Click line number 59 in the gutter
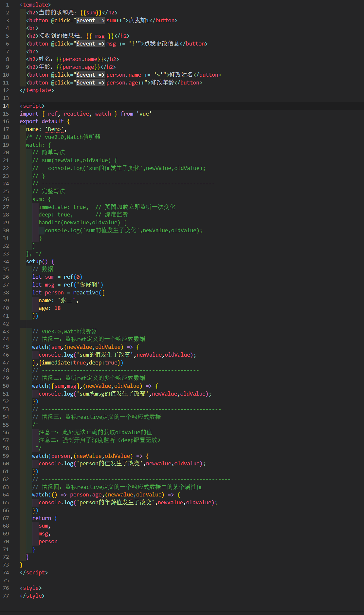 [x=6, y=456]
